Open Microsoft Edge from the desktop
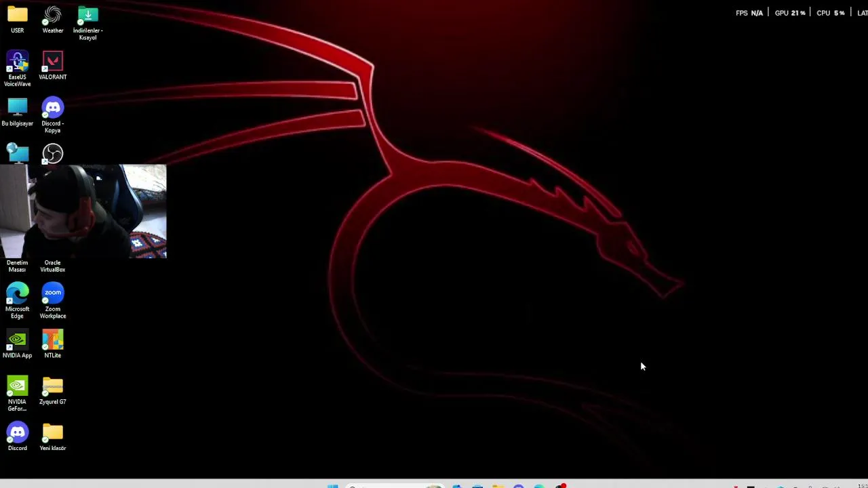868x488 pixels. 18,301
